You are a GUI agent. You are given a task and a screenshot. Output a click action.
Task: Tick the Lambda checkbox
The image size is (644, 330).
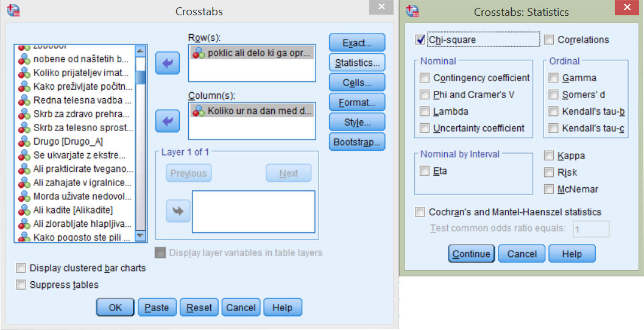pos(425,112)
